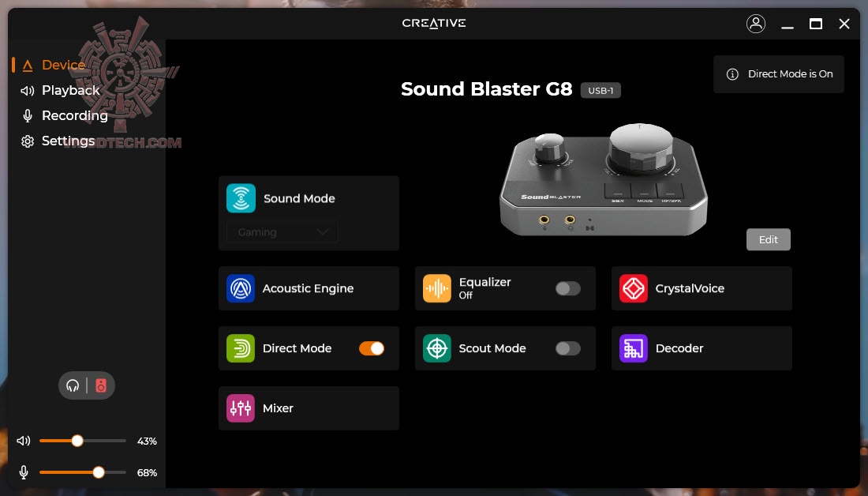
Task: Click the microphone level slider knob
Action: 99,472
